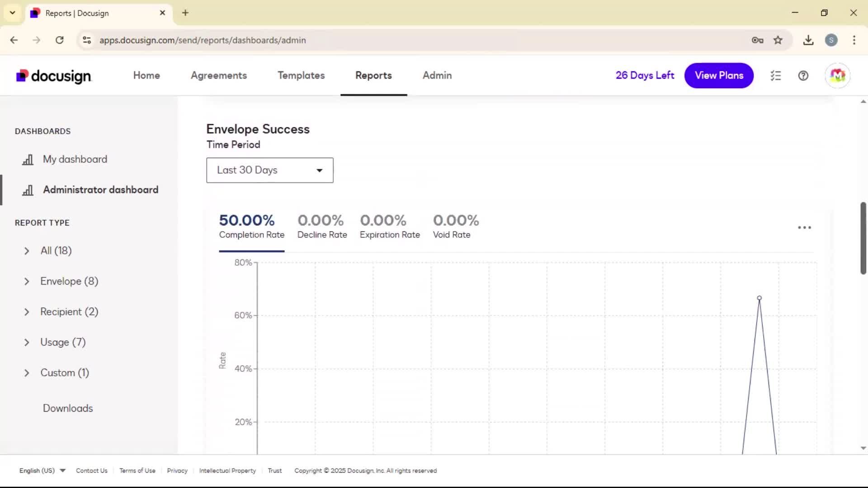868x488 pixels.
Task: Click the browser address bar URL
Action: 203,40
